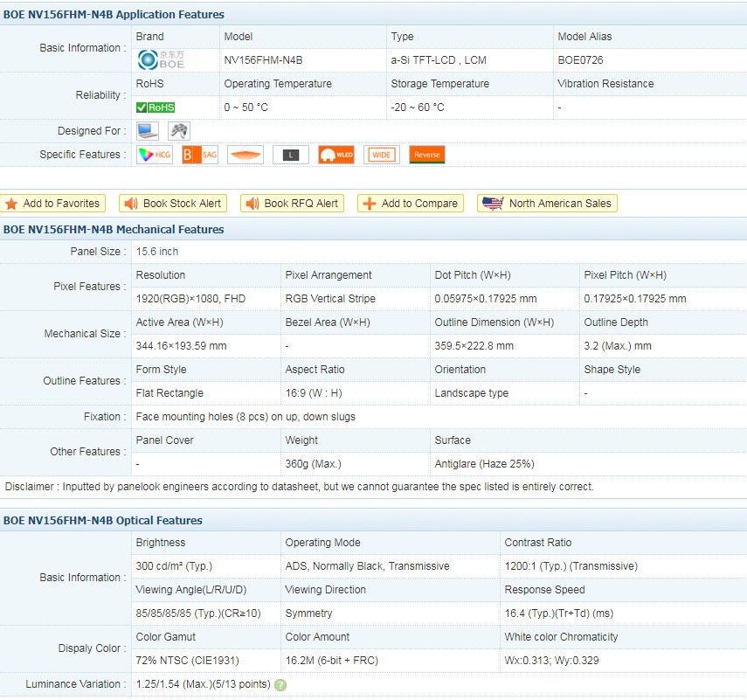Click the model alias 'BOE0726'

coord(580,60)
